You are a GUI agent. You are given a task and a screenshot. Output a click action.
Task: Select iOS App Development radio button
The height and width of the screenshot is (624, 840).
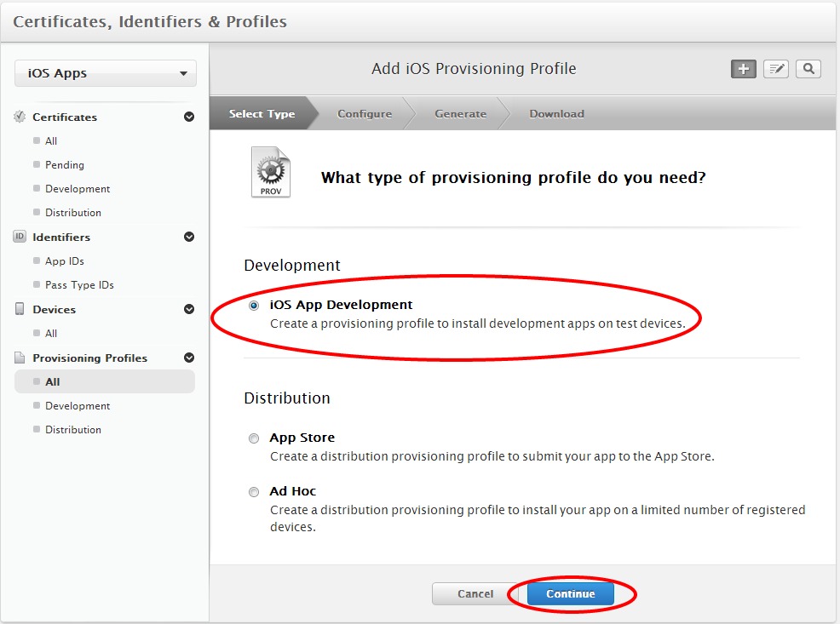254,306
